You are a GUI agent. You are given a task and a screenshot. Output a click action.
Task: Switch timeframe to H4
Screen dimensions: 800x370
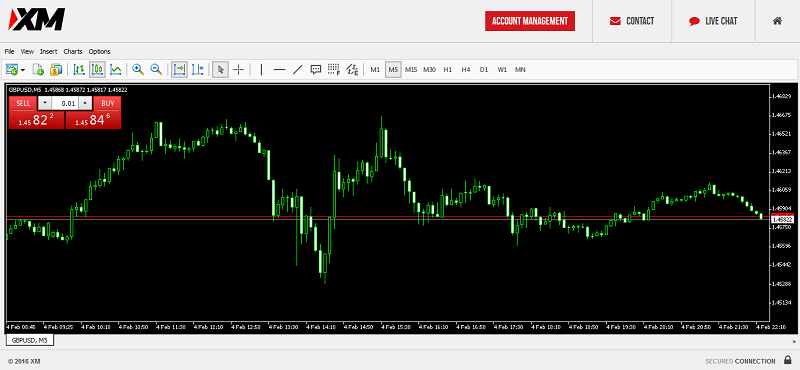click(x=465, y=69)
